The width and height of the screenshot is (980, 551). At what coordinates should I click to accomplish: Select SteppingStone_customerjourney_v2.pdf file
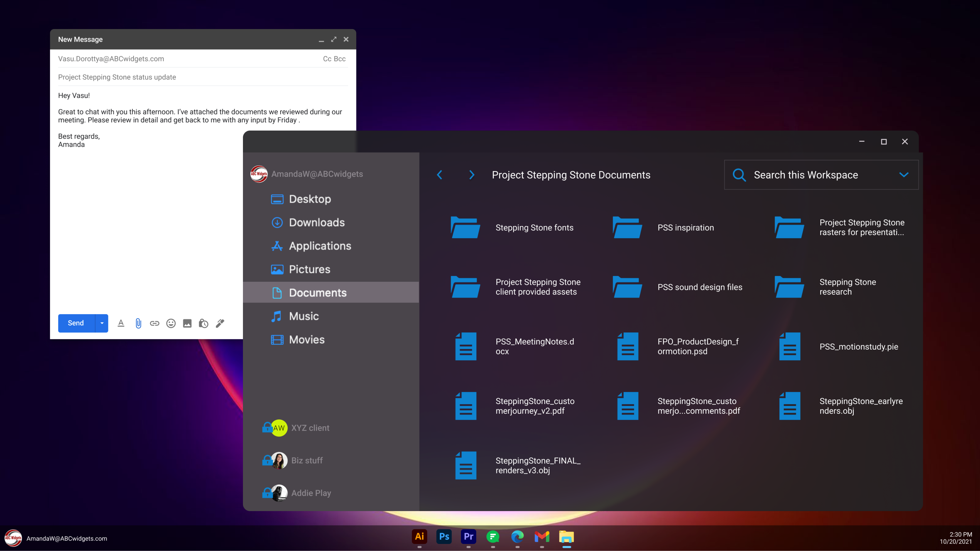point(515,406)
